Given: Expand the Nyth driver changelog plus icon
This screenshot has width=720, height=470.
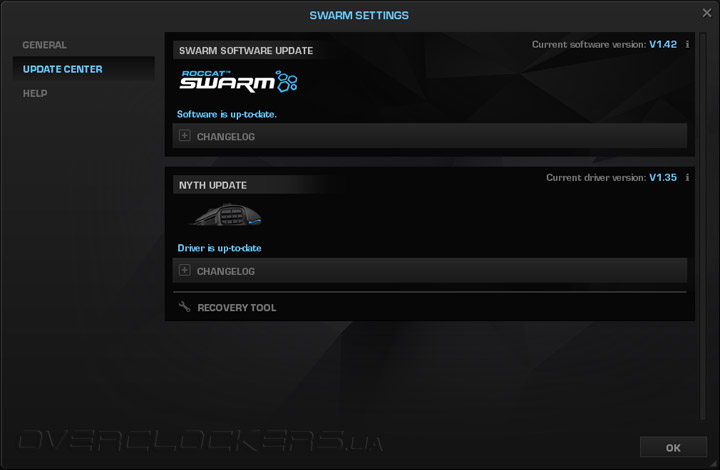Looking at the screenshot, I should 185,270.
